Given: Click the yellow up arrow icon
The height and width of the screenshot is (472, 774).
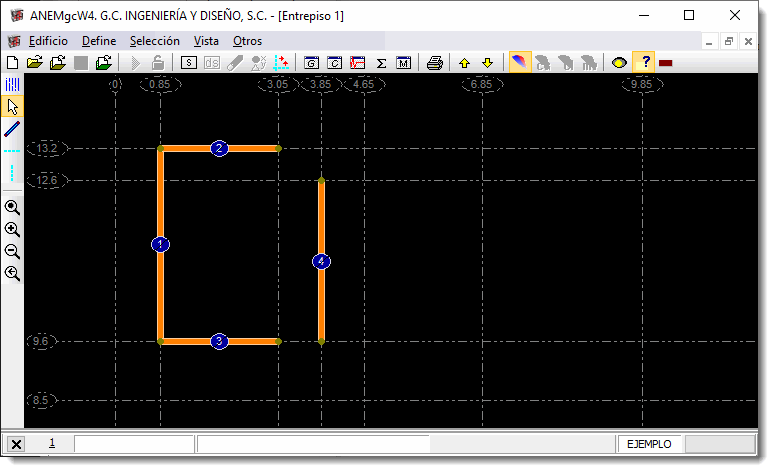Looking at the screenshot, I should click(x=464, y=63).
